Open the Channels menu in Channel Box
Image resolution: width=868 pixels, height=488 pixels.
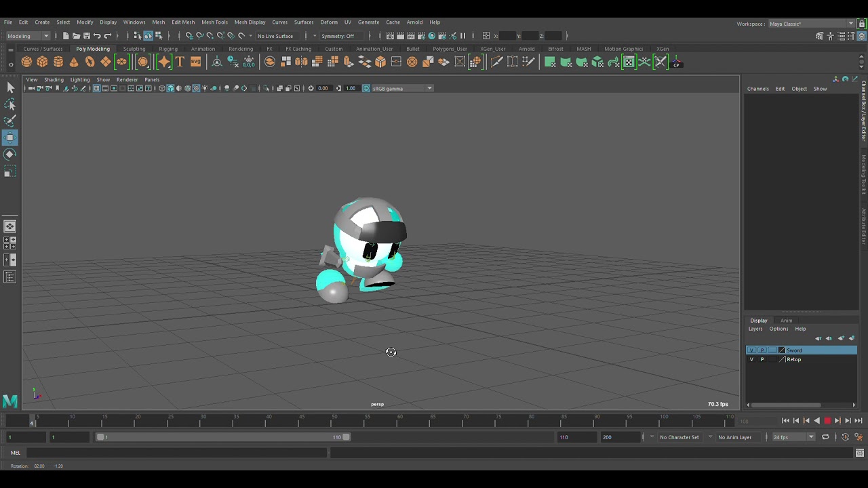click(758, 89)
